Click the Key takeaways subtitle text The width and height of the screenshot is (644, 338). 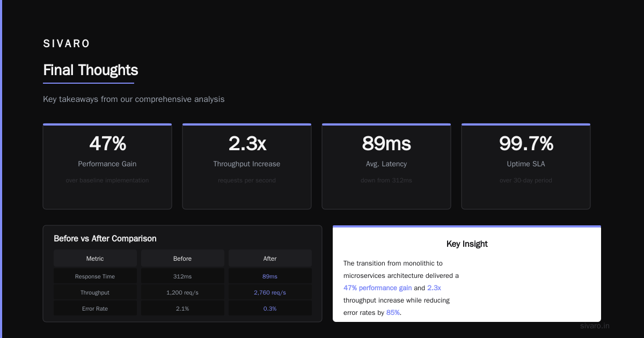coord(134,99)
